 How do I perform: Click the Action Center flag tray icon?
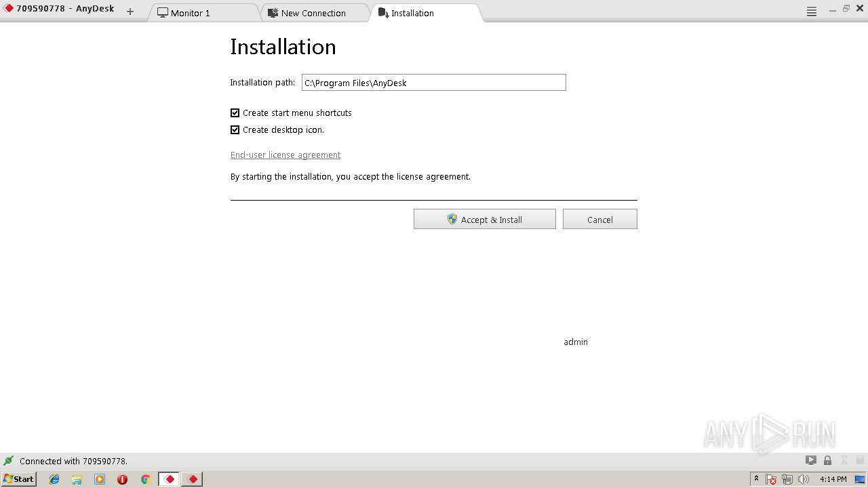tap(772, 479)
